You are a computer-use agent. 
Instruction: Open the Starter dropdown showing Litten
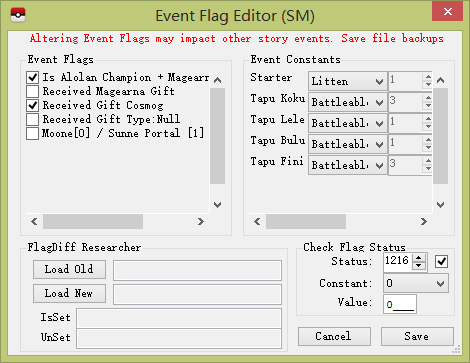(x=348, y=81)
